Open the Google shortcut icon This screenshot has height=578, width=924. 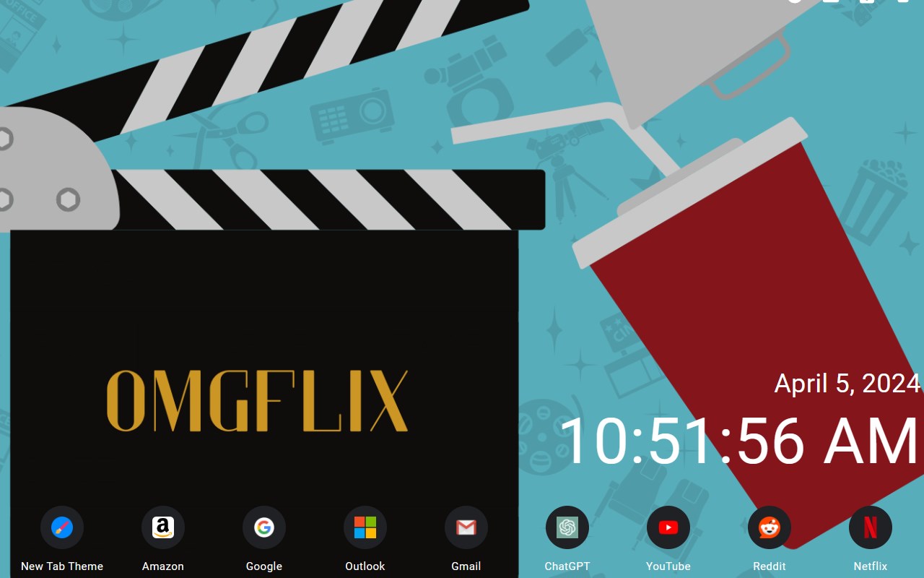[x=264, y=527]
